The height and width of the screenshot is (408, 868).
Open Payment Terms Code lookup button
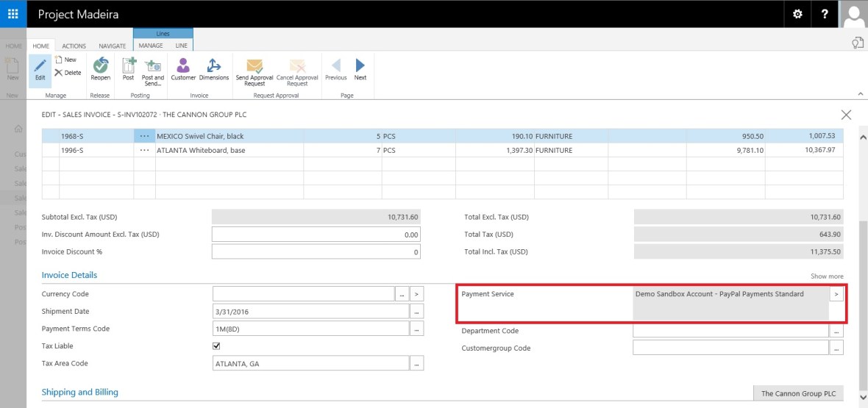pyautogui.click(x=417, y=329)
